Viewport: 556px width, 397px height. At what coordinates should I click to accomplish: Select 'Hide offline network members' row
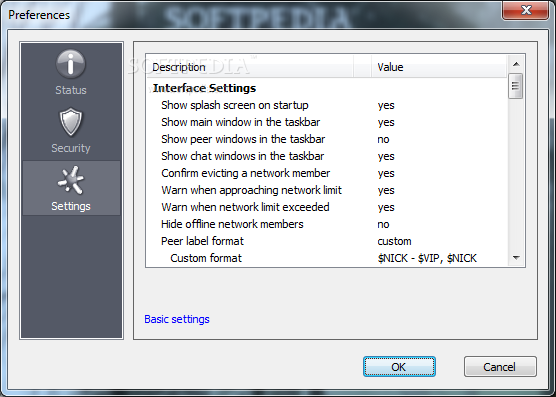click(326, 224)
